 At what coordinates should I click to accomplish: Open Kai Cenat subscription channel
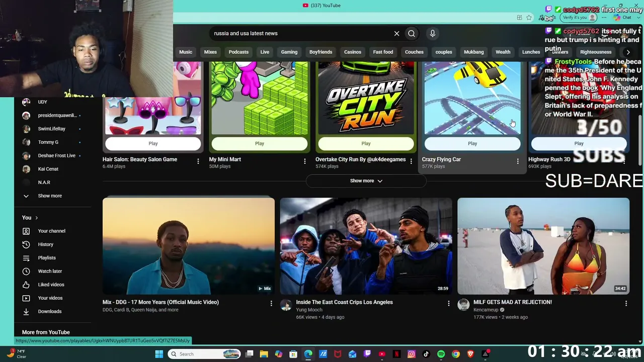click(48, 169)
